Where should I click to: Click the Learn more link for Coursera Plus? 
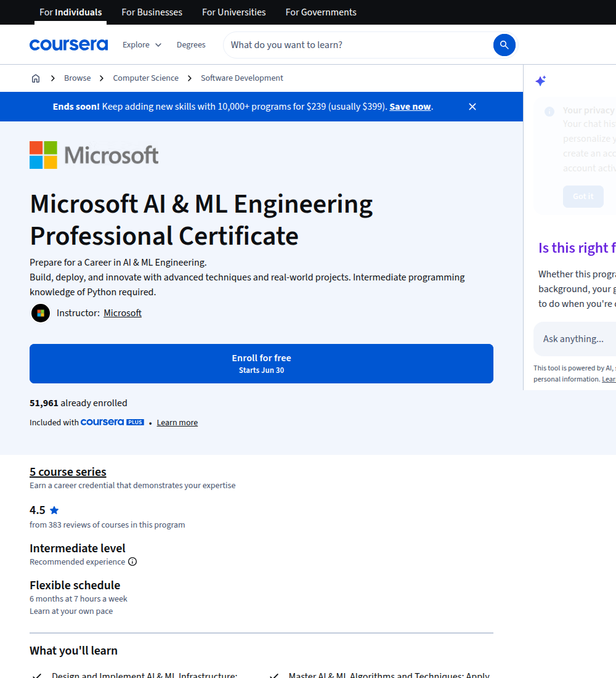177,422
